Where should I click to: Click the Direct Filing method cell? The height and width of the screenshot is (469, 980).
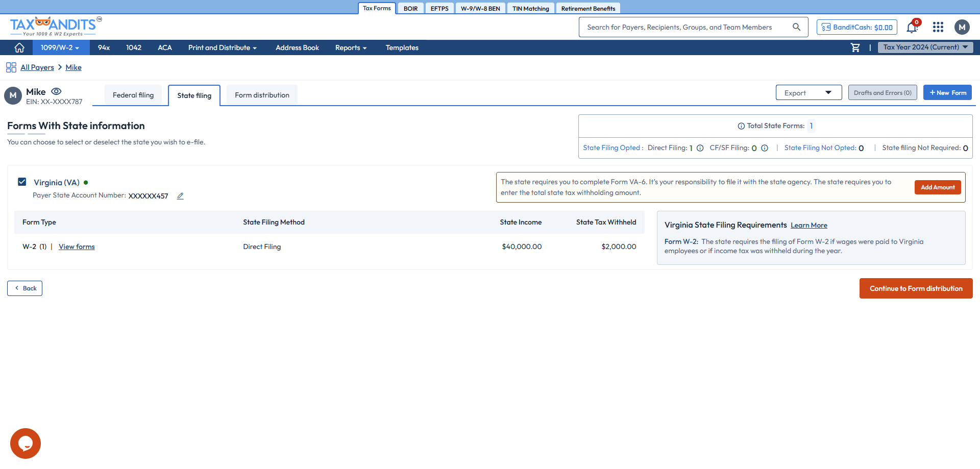coord(262,246)
